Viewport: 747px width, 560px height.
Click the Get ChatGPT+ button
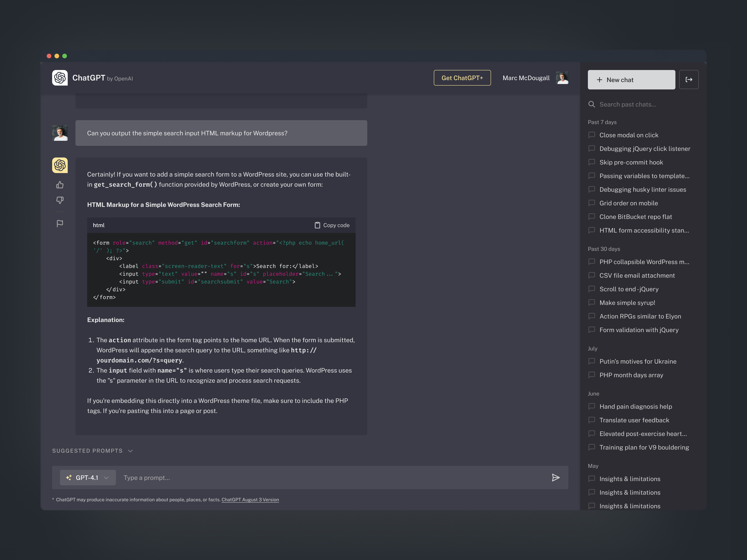click(x=462, y=78)
